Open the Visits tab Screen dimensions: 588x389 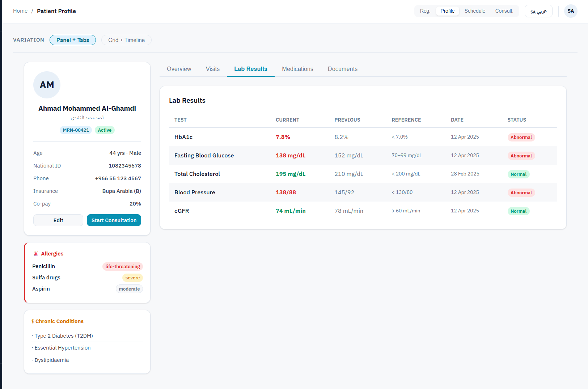coord(212,69)
